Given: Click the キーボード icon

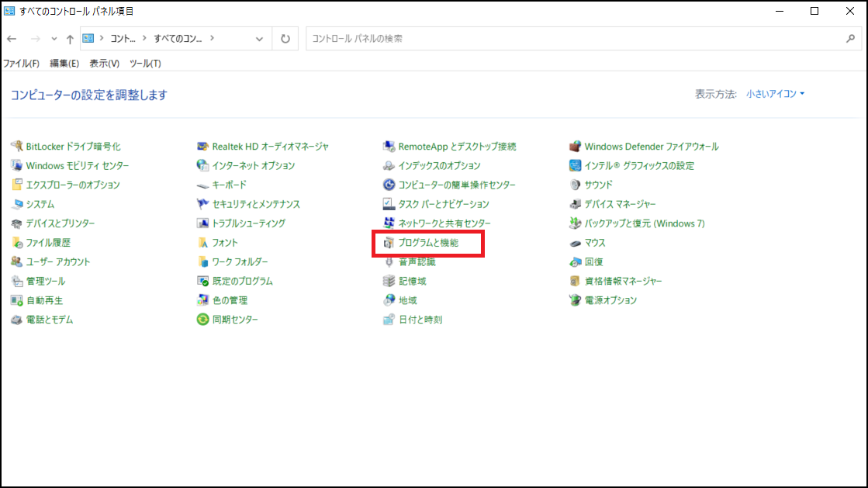Looking at the screenshot, I should click(x=202, y=185).
